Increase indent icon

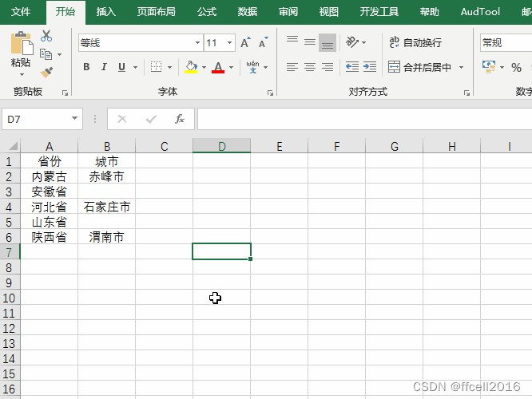[370, 67]
